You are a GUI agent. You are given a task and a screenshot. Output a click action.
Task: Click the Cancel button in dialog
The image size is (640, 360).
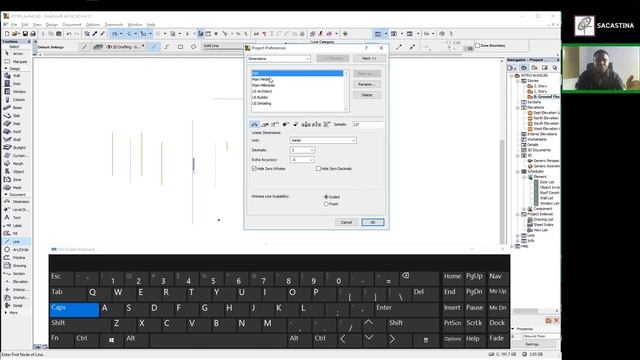pyautogui.click(x=346, y=222)
